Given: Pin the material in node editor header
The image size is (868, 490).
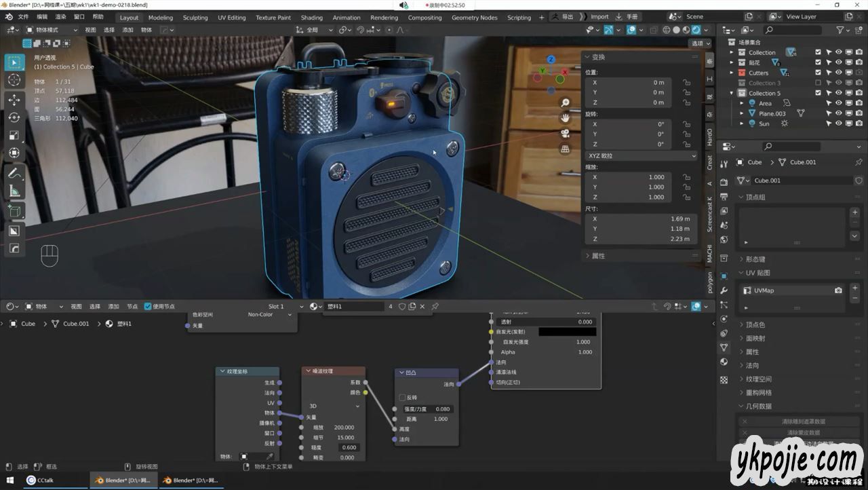Looking at the screenshot, I should (x=435, y=306).
